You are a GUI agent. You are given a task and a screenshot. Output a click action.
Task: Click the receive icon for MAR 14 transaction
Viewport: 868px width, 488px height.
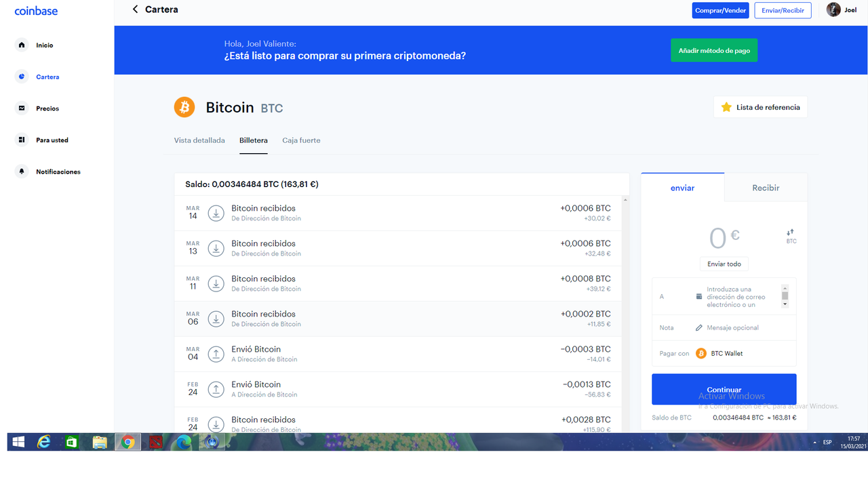tap(216, 213)
